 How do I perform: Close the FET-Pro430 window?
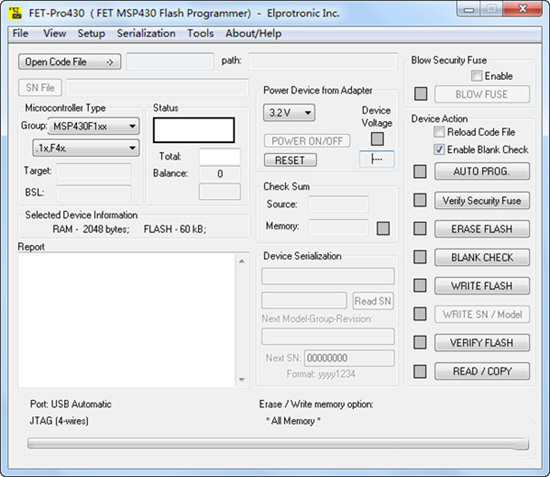(522, 8)
